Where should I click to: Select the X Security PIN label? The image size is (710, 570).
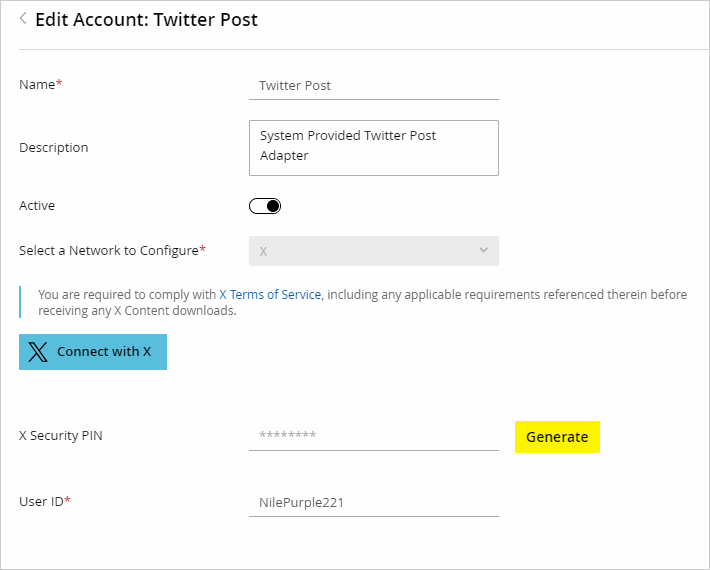click(61, 436)
